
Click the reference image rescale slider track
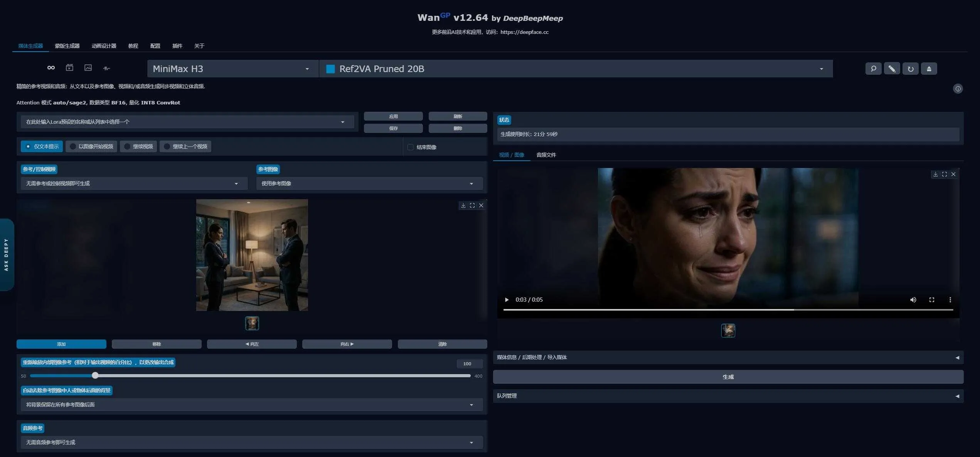(x=250, y=376)
